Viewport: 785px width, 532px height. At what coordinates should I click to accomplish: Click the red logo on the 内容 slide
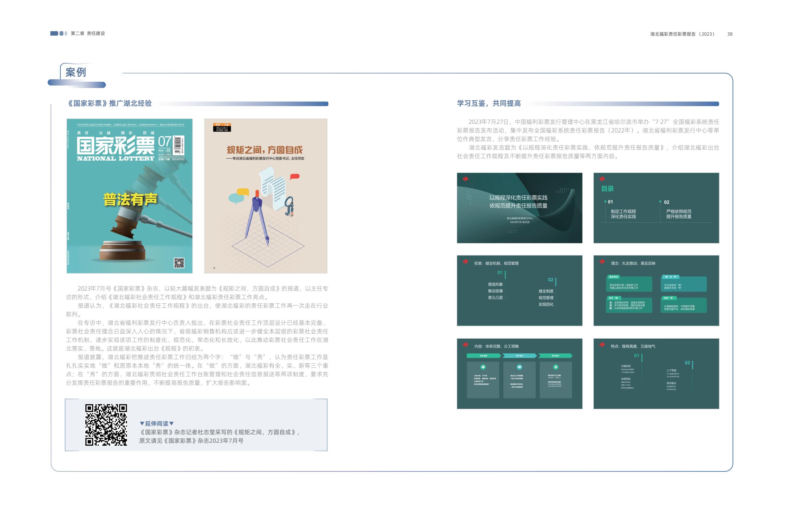coord(466,345)
